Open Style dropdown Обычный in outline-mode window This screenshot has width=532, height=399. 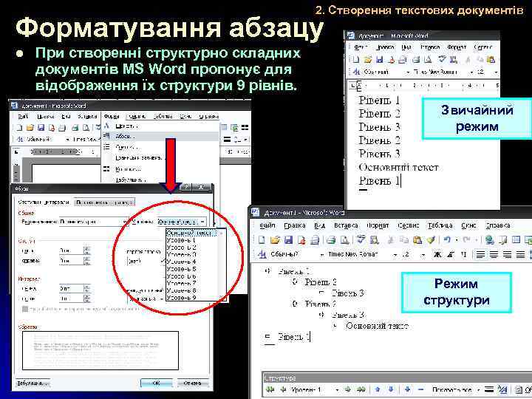(321, 254)
